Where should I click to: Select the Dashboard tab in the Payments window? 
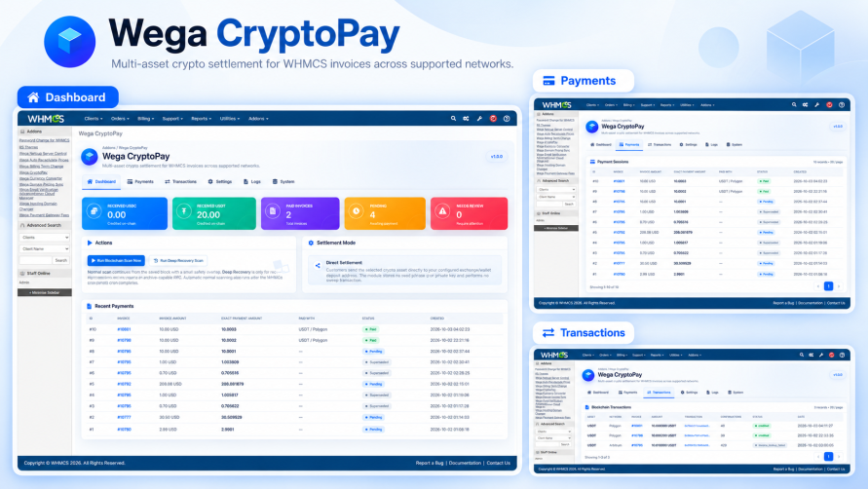(x=601, y=144)
